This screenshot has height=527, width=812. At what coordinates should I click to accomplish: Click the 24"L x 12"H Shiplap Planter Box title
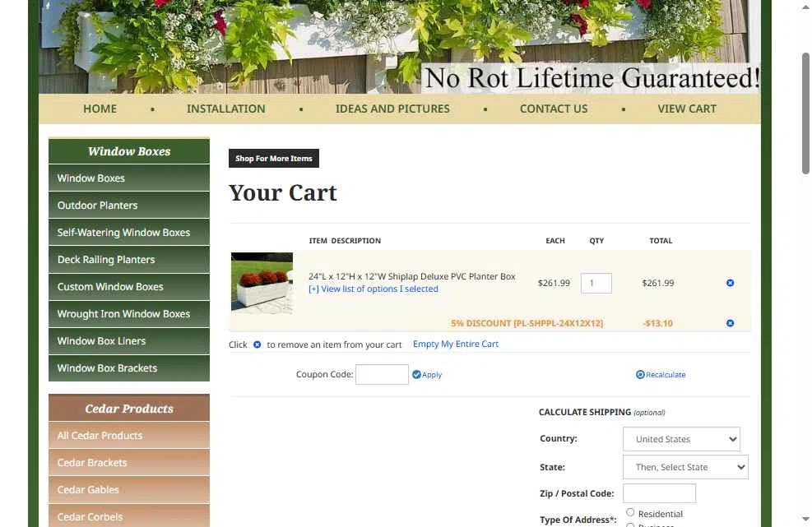pos(411,276)
